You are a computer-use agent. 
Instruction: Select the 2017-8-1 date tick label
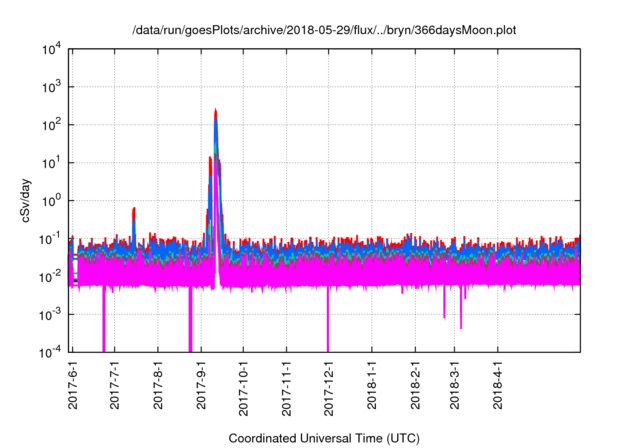pyautogui.click(x=158, y=387)
